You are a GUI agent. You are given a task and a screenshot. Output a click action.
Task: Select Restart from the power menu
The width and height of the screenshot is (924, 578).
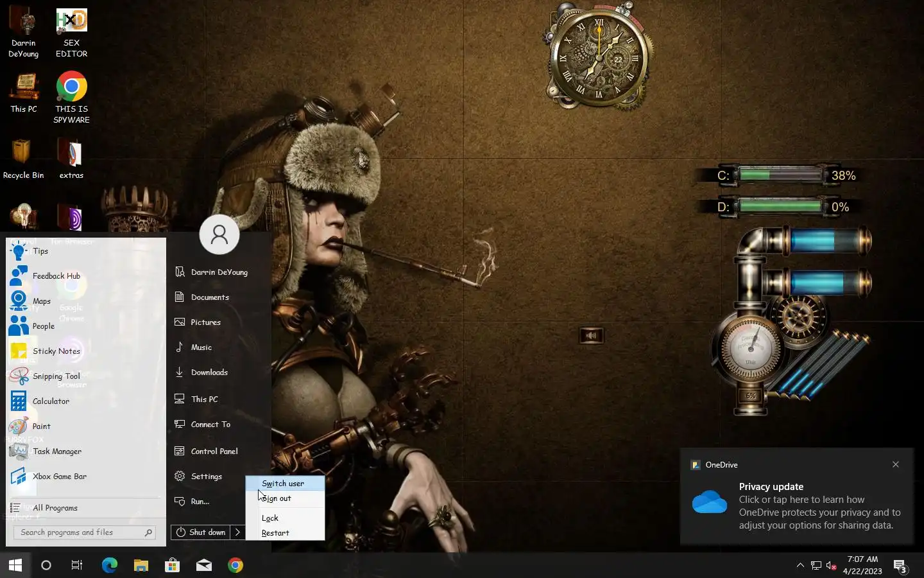click(x=285, y=533)
